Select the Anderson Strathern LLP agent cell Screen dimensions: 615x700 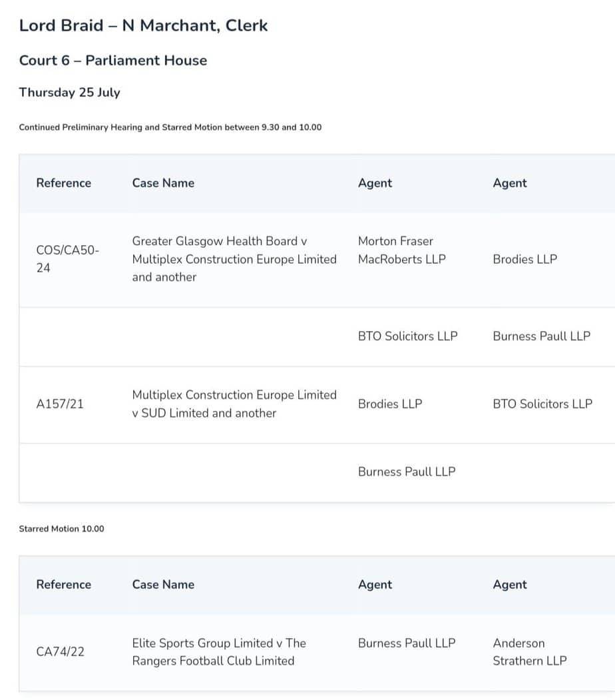click(x=530, y=652)
